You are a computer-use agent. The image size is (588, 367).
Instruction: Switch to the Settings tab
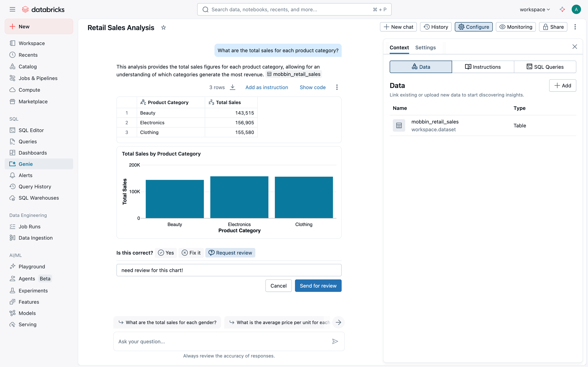(x=425, y=48)
